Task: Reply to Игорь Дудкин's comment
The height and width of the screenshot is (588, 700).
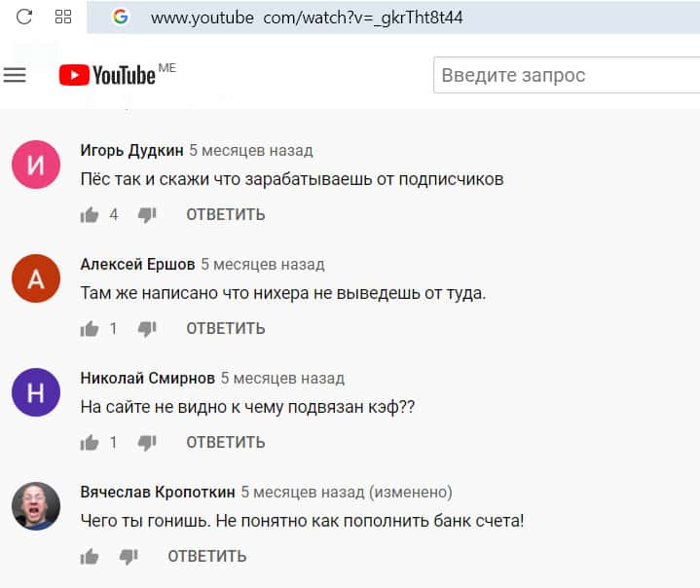Action: point(225,215)
